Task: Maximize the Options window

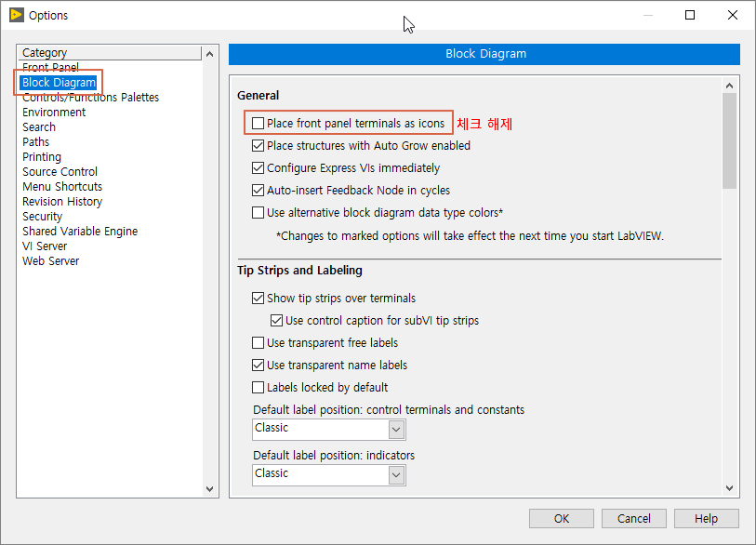Action: tap(690, 15)
